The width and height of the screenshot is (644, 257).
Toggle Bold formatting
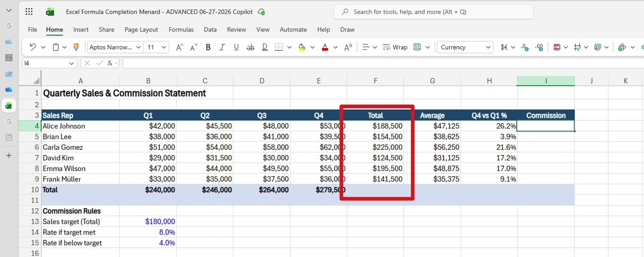(x=208, y=47)
